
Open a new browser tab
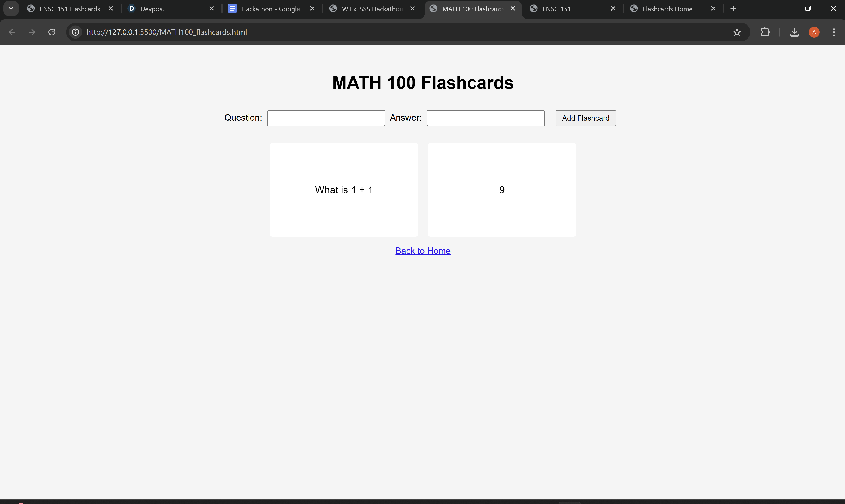(733, 9)
